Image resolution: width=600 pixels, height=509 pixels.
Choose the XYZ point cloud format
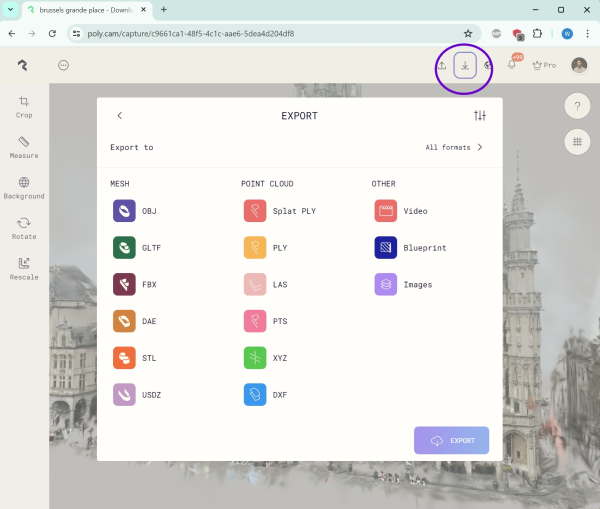coord(255,357)
